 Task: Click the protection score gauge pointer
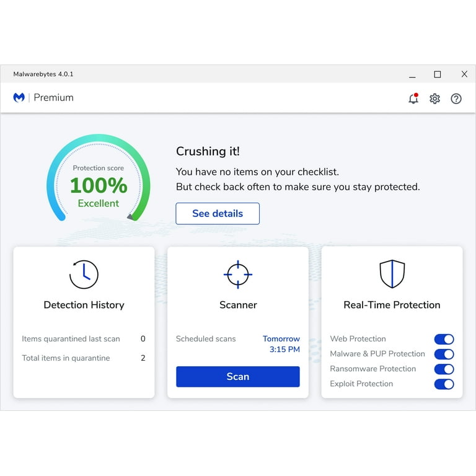[131, 217]
